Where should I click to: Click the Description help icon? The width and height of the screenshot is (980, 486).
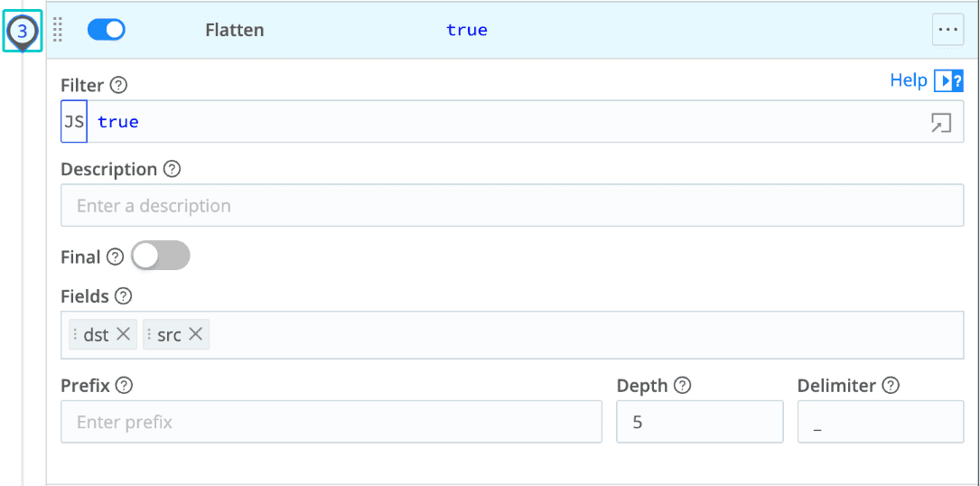pyautogui.click(x=172, y=169)
